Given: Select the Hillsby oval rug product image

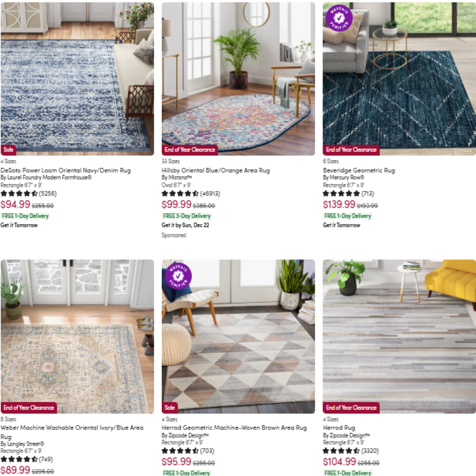Looking at the screenshot, I should click(x=238, y=79).
